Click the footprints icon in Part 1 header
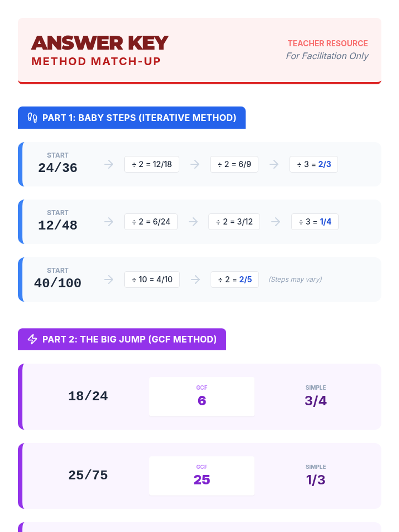Viewport: 399px width, 532px height. coord(32,118)
